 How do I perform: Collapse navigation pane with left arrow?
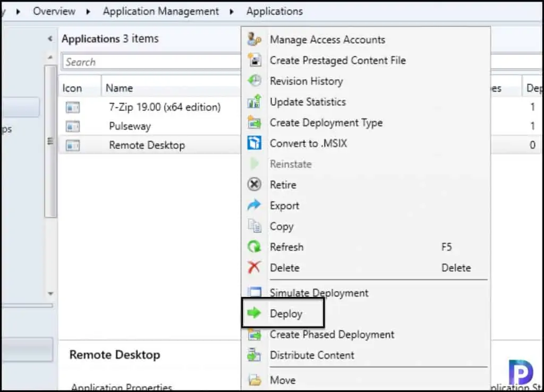click(x=50, y=38)
